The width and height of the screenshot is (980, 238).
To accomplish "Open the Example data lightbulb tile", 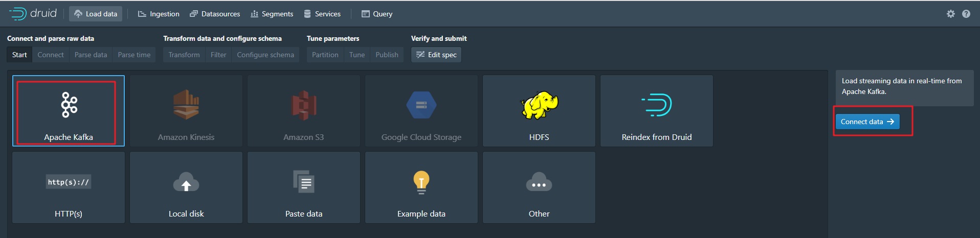I will 421,187.
